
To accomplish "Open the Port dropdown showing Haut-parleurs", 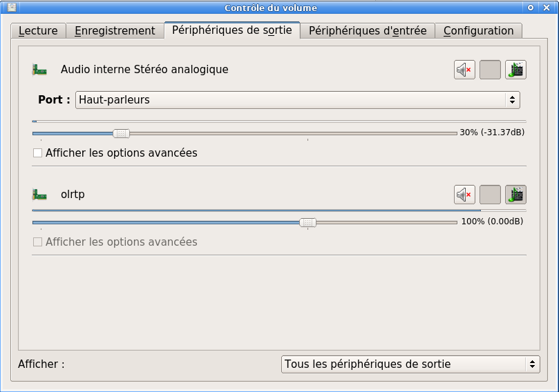I will 297,100.
